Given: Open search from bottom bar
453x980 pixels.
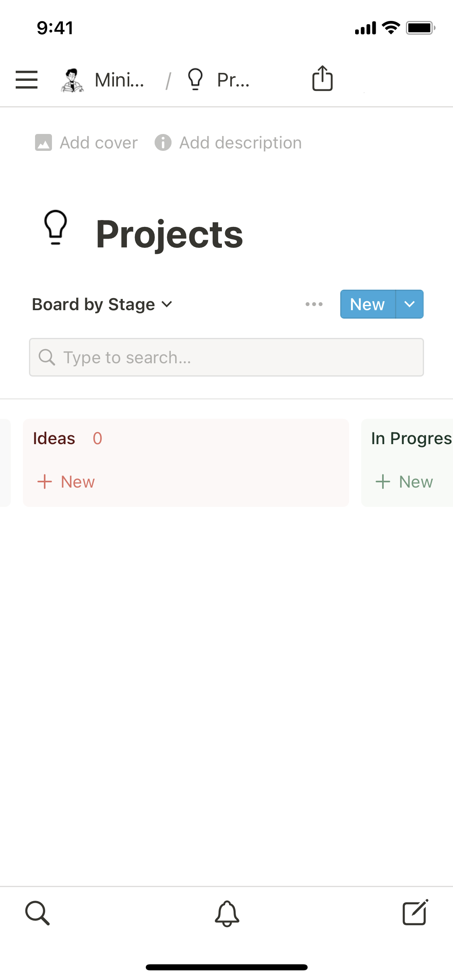Looking at the screenshot, I should click(37, 913).
